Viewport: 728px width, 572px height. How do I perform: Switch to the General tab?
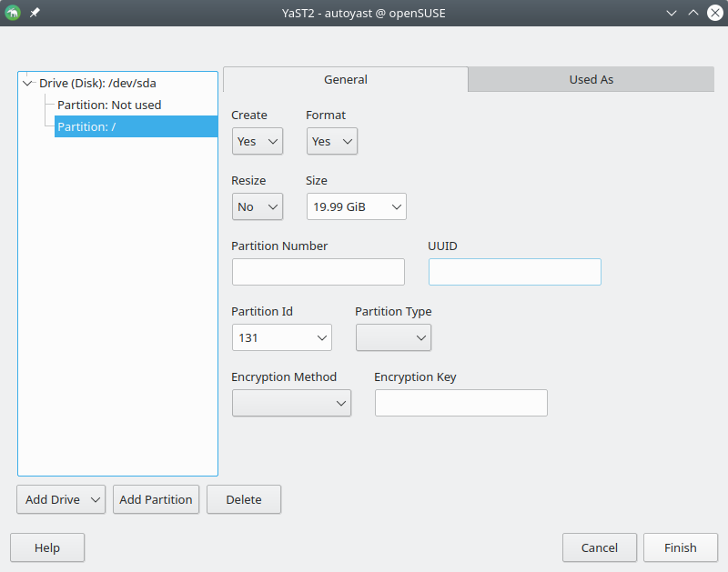[346, 79]
